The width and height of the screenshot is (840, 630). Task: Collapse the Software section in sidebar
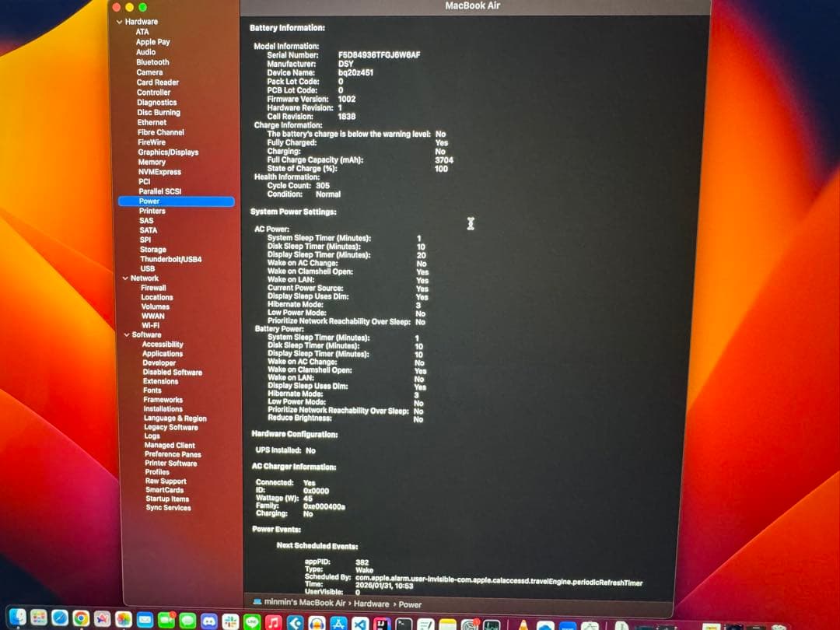pyautogui.click(x=126, y=335)
